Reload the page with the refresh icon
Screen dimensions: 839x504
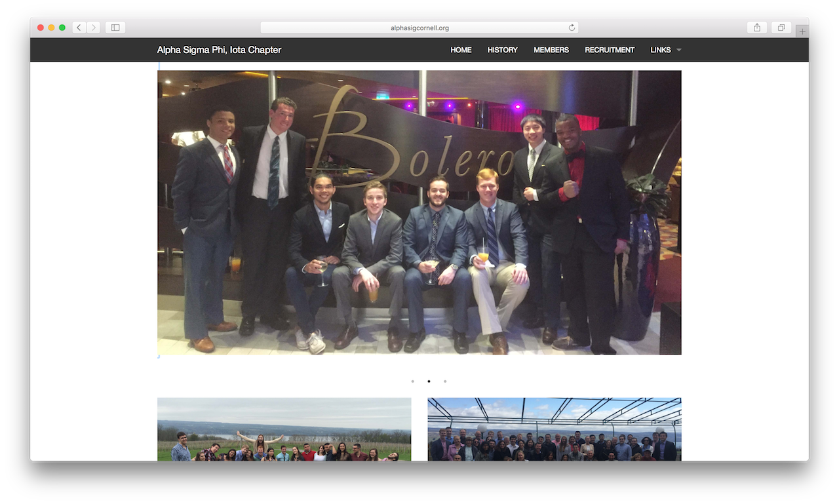click(x=572, y=28)
